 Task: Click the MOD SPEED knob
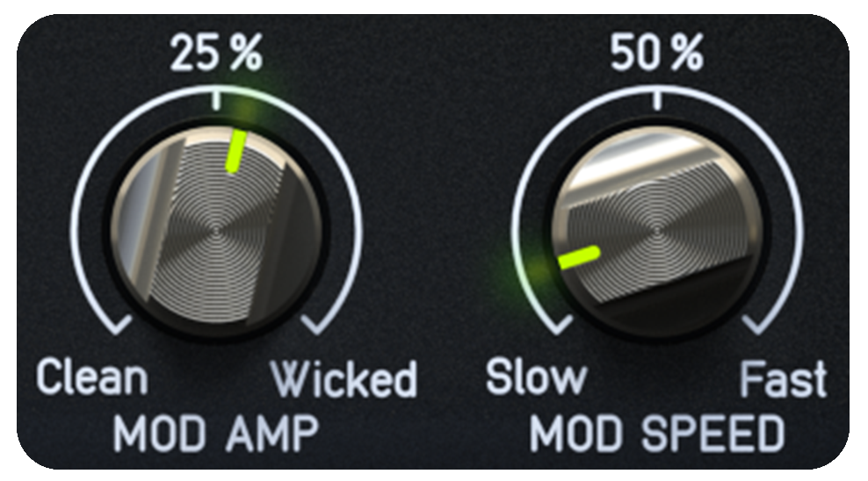pyautogui.click(x=656, y=229)
